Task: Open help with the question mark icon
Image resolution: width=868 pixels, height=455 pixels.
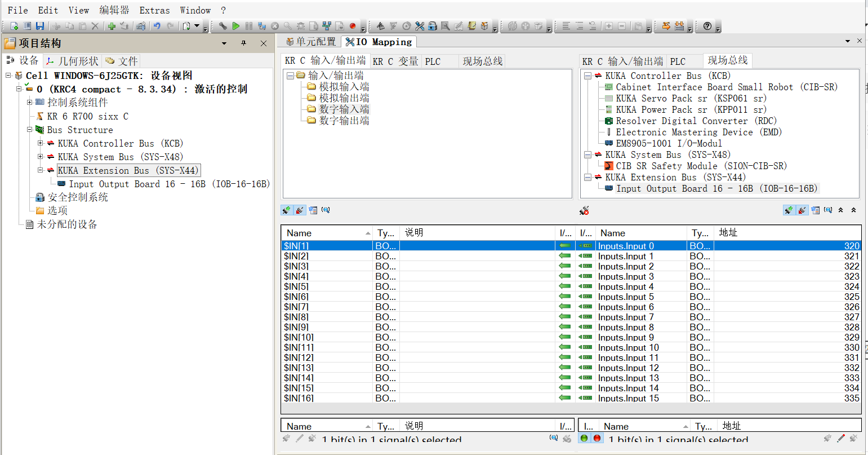Action: pyautogui.click(x=707, y=26)
